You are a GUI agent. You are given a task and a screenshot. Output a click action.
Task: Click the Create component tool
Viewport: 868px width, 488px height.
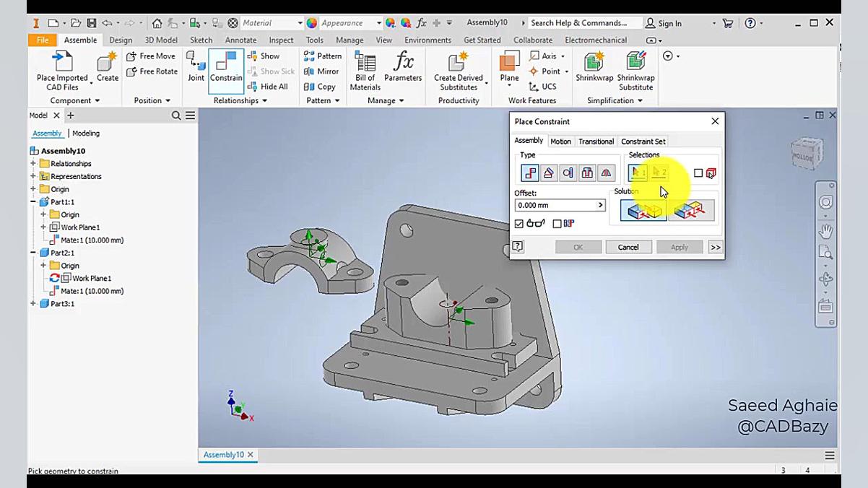point(108,66)
